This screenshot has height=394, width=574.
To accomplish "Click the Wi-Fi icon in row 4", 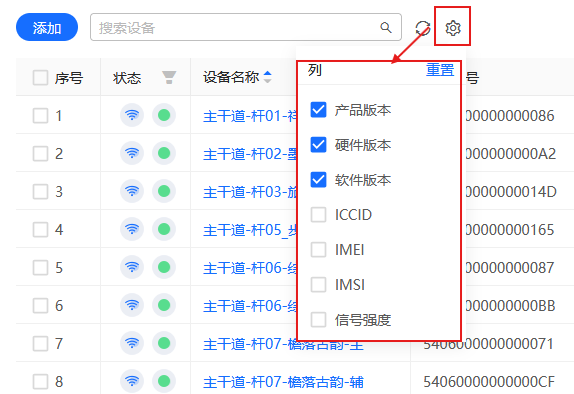I will point(132,229).
